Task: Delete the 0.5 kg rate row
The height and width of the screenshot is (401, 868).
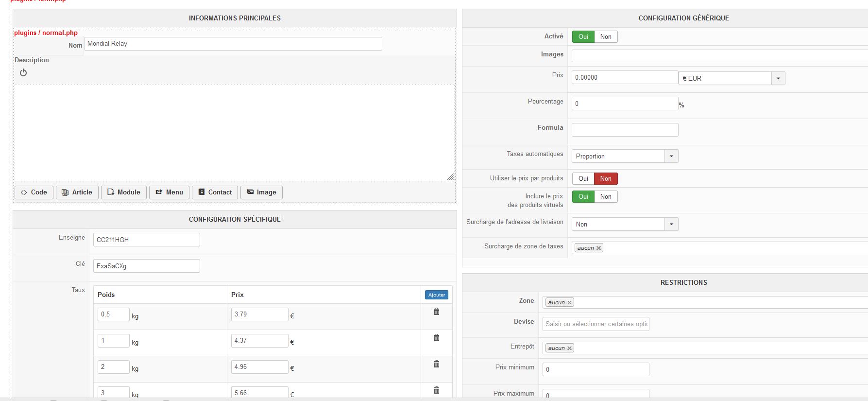Action: coord(437,312)
